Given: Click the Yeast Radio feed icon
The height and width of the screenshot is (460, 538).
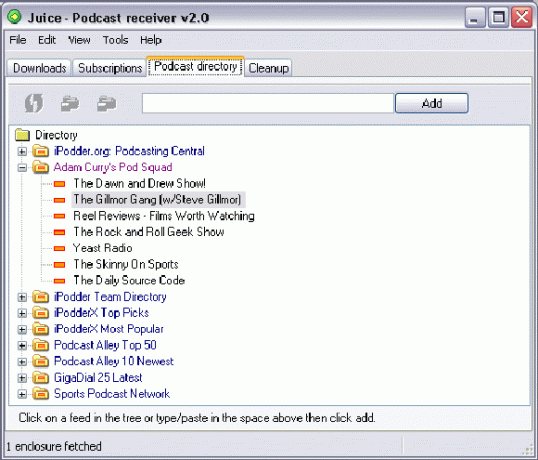Looking at the screenshot, I should click(x=59, y=248).
